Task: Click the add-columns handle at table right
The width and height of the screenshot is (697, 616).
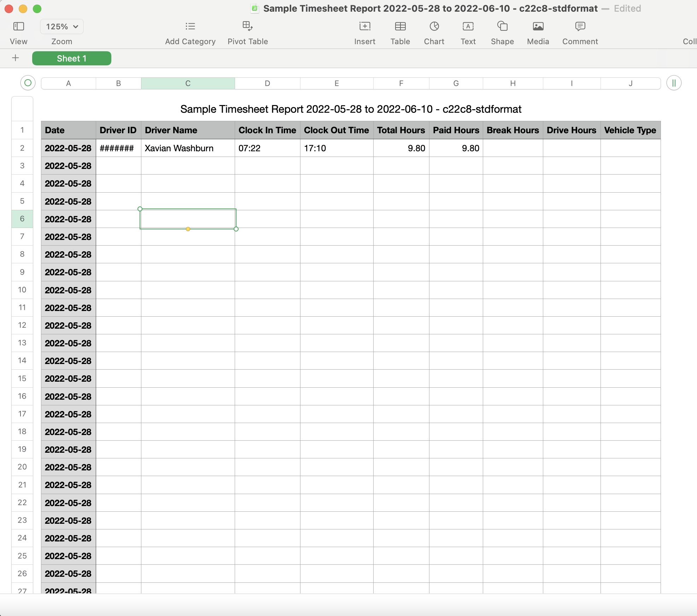Action: 674,83
